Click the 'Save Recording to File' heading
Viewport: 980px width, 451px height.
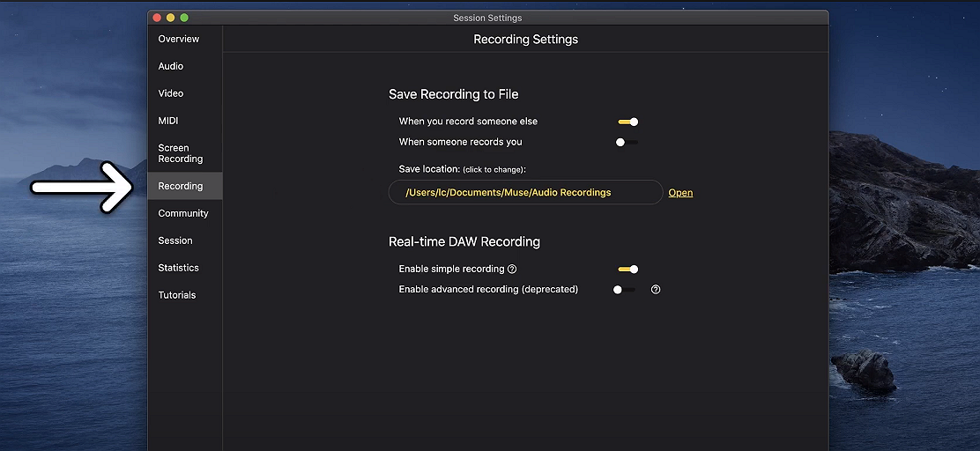(454, 94)
